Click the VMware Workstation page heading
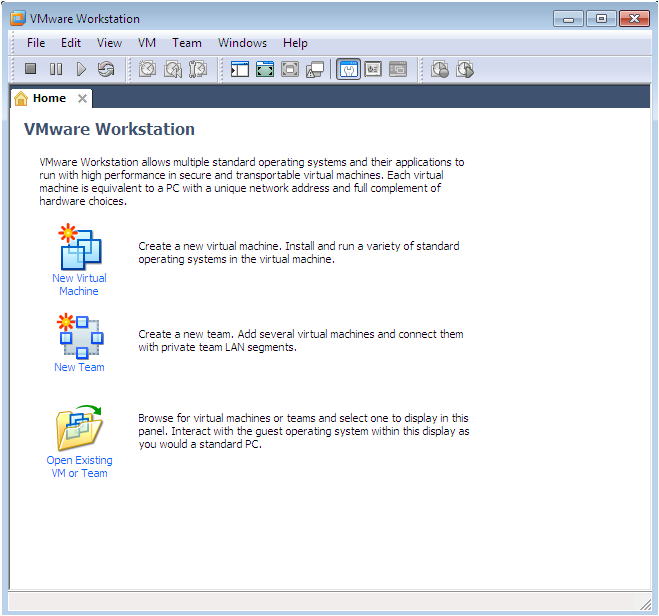 point(109,129)
